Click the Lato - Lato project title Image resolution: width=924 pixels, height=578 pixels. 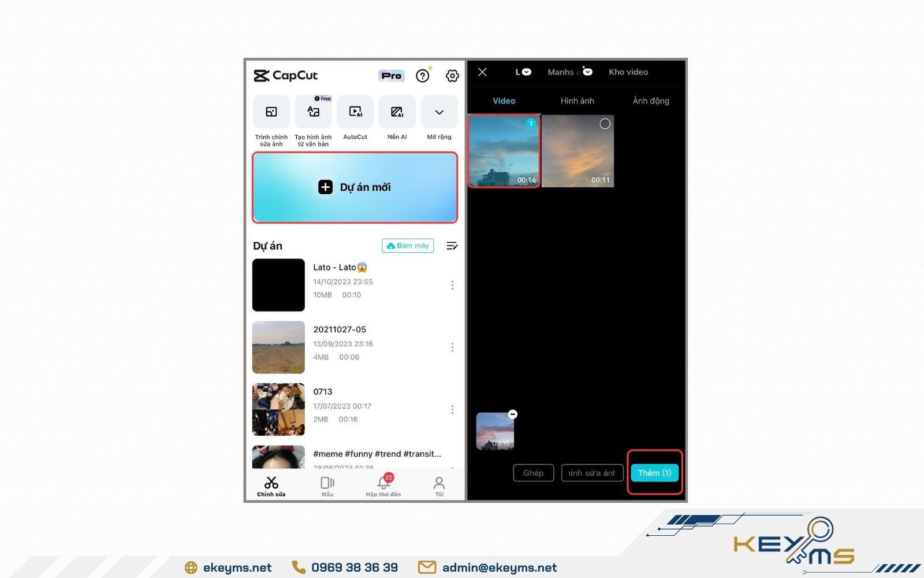[x=340, y=267]
